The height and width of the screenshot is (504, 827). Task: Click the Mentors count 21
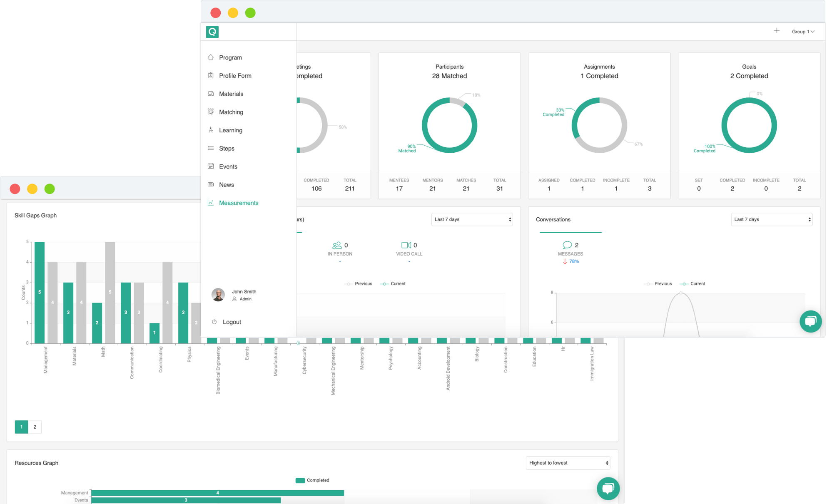(x=432, y=189)
